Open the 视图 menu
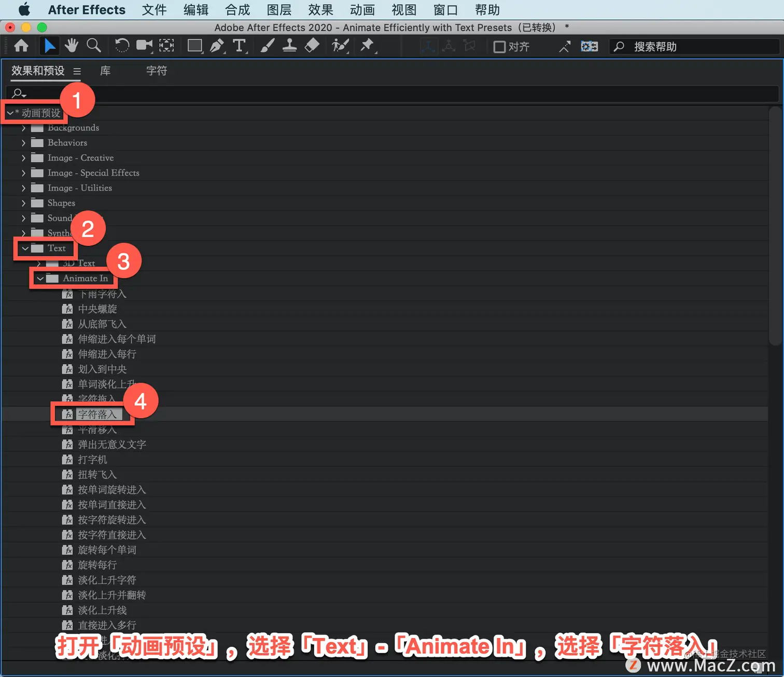Screen dimensions: 784x677 [404, 10]
